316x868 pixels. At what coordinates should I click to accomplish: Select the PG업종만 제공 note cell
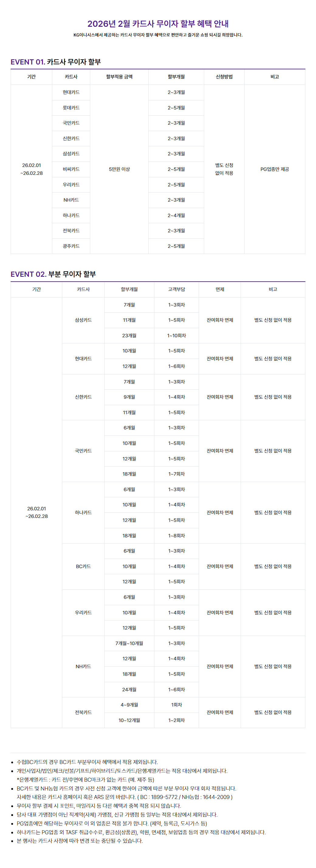275,169
